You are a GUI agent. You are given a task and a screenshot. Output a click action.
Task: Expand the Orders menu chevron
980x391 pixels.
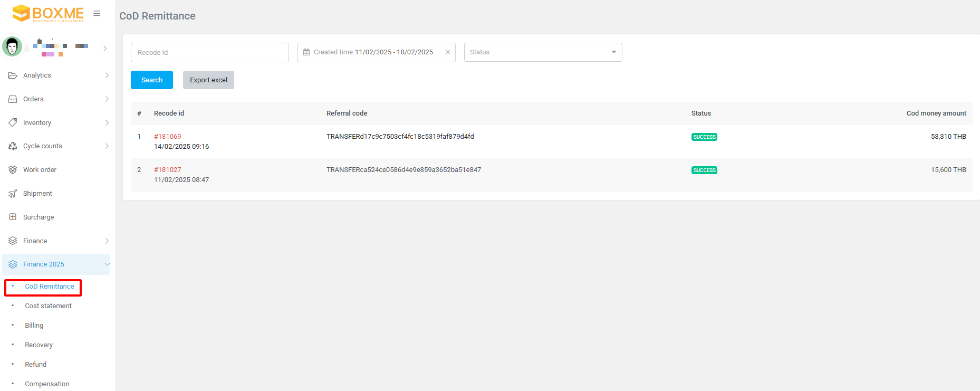pyautogui.click(x=107, y=99)
